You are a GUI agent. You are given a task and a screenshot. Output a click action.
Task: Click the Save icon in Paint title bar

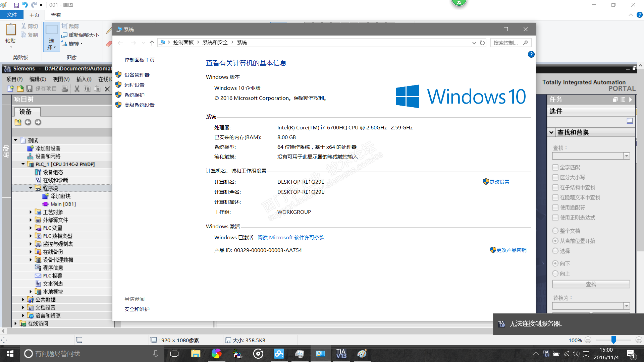16,5
